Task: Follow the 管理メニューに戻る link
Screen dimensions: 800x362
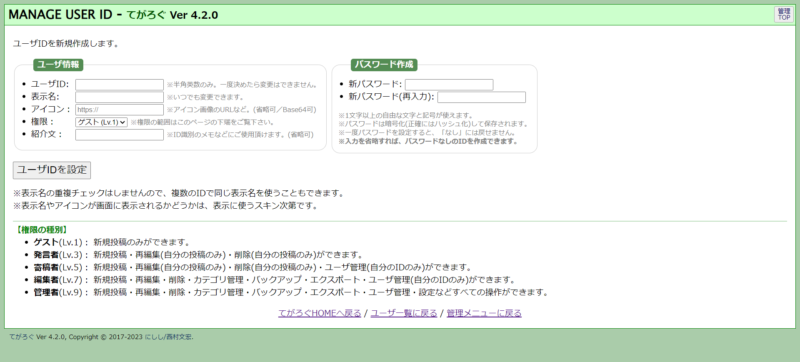Action: coord(484,313)
